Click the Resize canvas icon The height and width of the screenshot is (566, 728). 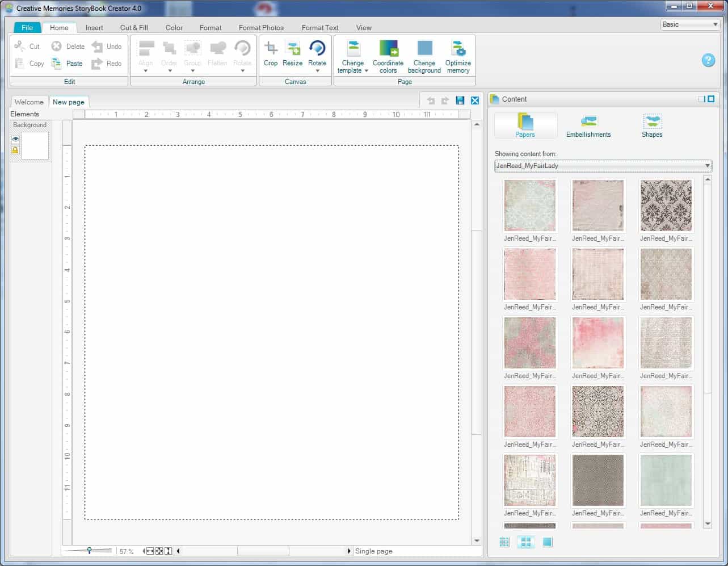[292, 48]
